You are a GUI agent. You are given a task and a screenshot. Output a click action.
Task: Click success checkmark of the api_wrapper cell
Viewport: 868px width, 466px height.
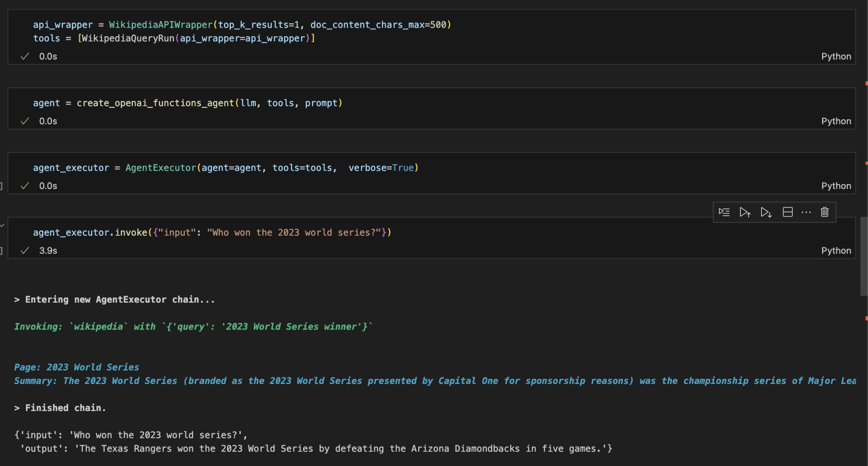pos(25,56)
